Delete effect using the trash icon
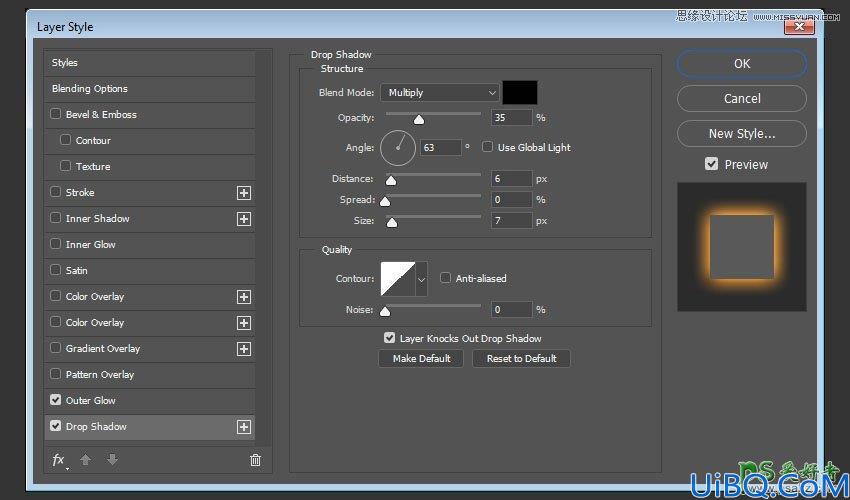This screenshot has width=850, height=500. click(x=255, y=460)
